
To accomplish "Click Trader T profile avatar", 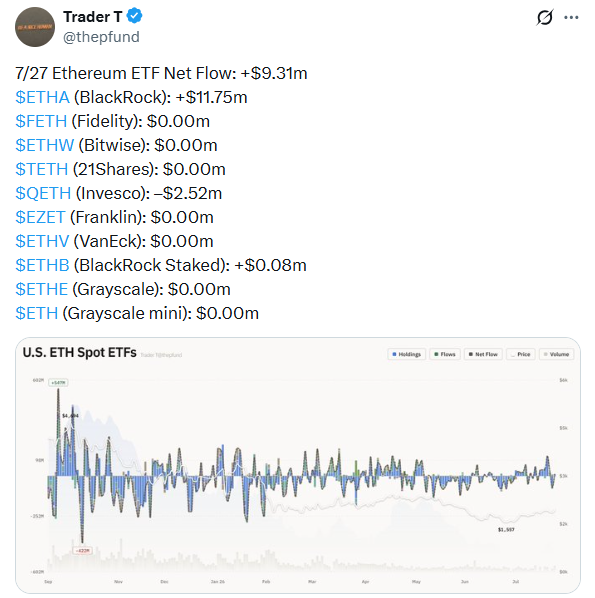I will click(35, 27).
